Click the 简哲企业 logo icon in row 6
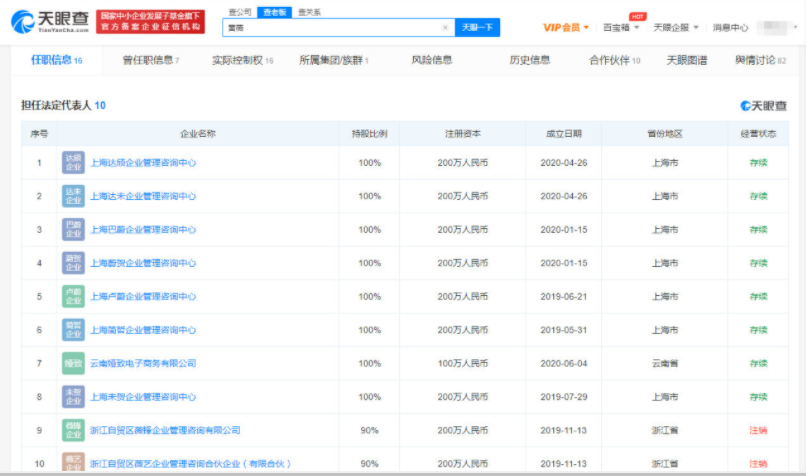This screenshot has width=806, height=476. coord(74,329)
